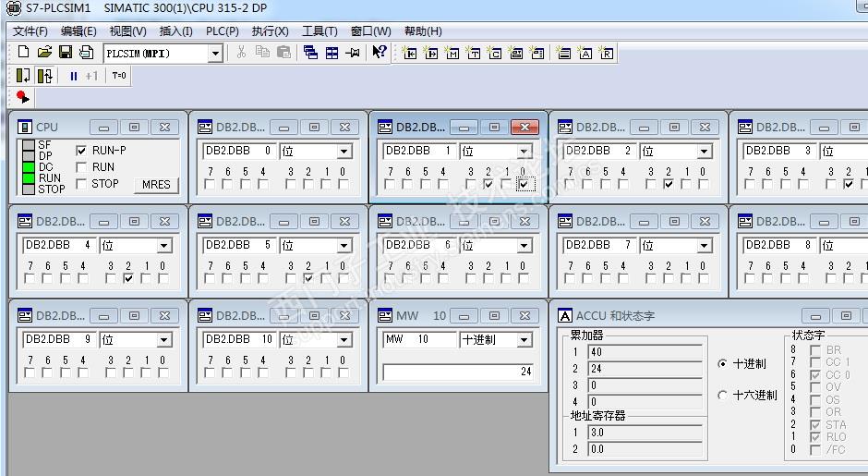868x476 pixels.
Task: Open format dropdown in DB2.DBB 9 window
Action: click(163, 340)
